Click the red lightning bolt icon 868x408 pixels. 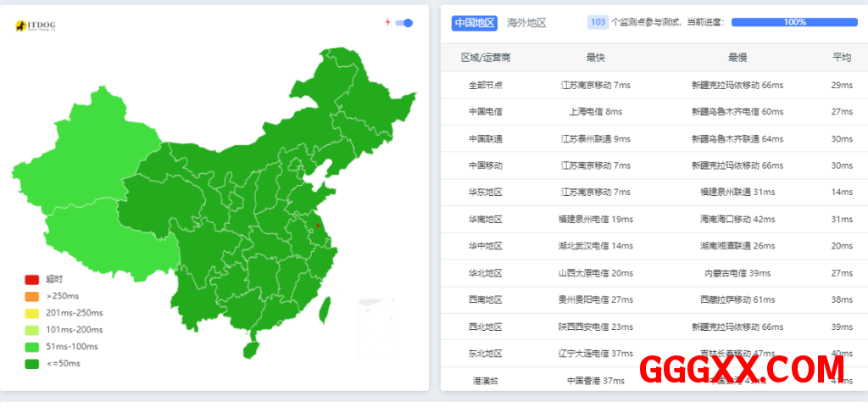pos(387,22)
